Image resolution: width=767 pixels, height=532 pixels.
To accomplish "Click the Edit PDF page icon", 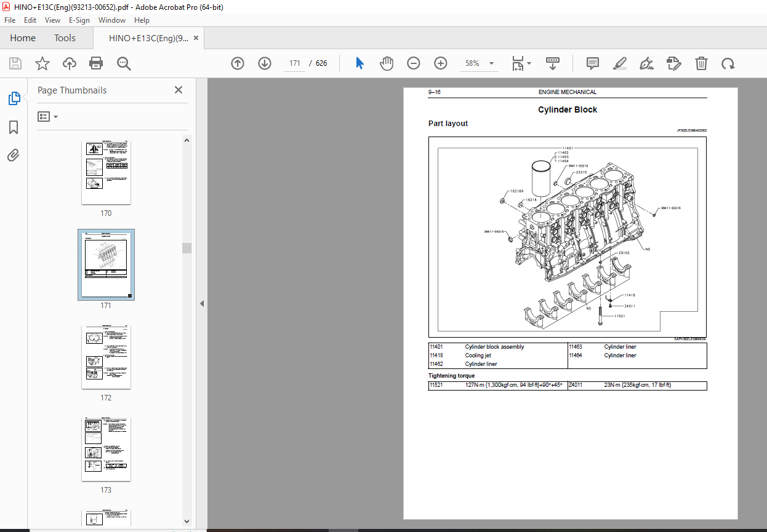I will pyautogui.click(x=674, y=63).
